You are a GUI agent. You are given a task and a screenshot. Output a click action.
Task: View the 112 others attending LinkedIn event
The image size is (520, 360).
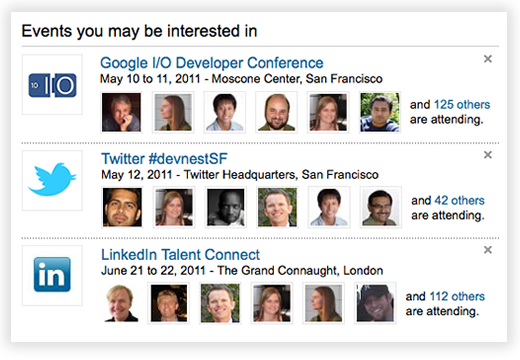457,296
